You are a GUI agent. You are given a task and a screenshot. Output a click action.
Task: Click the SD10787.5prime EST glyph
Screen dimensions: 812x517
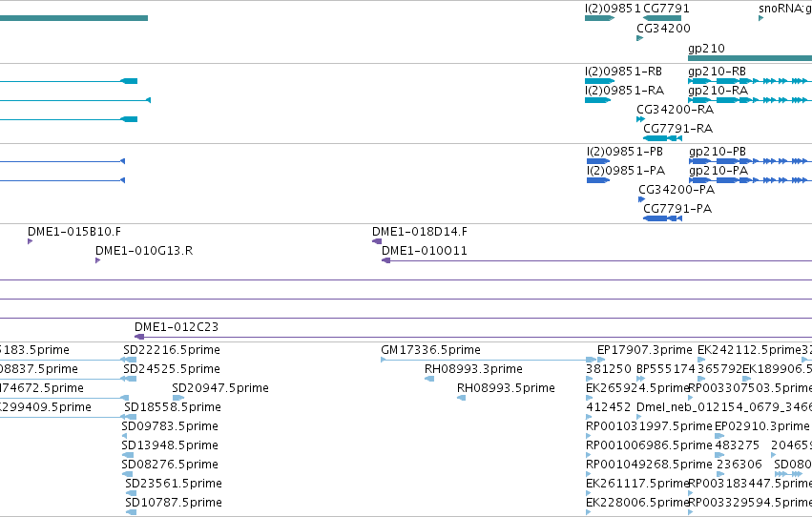(131, 512)
